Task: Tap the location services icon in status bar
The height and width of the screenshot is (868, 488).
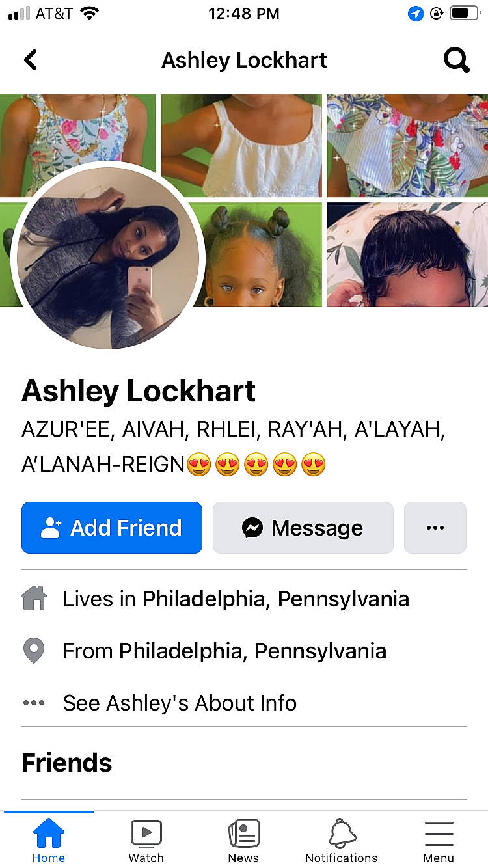Action: pos(416,13)
